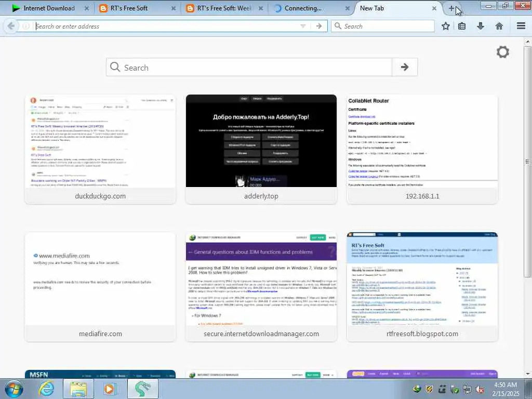Bookmark this page with the star icon
This screenshot has width=532, height=399.
pyautogui.click(x=446, y=26)
